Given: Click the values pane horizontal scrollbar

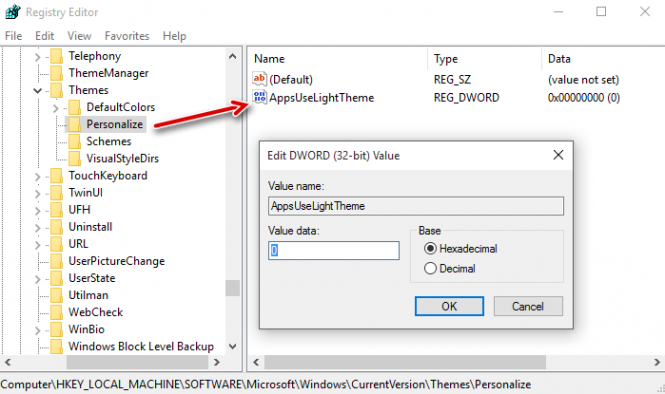Looking at the screenshot, I should (456, 362).
